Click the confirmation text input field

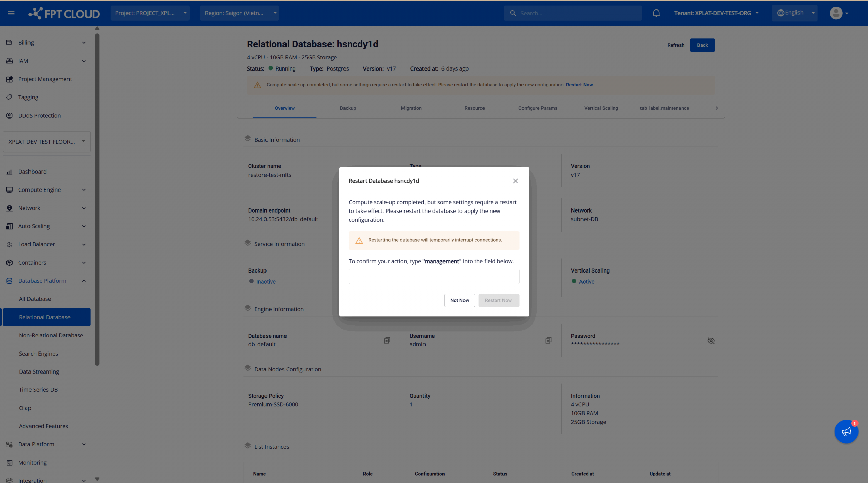[x=434, y=277]
